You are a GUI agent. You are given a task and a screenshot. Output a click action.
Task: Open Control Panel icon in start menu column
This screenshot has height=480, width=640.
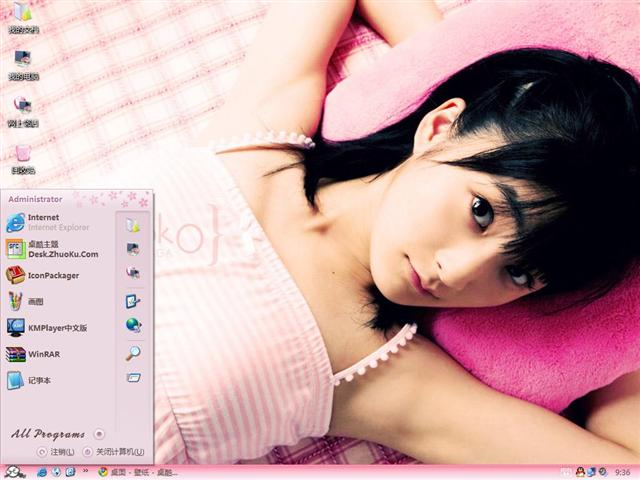[x=133, y=302]
